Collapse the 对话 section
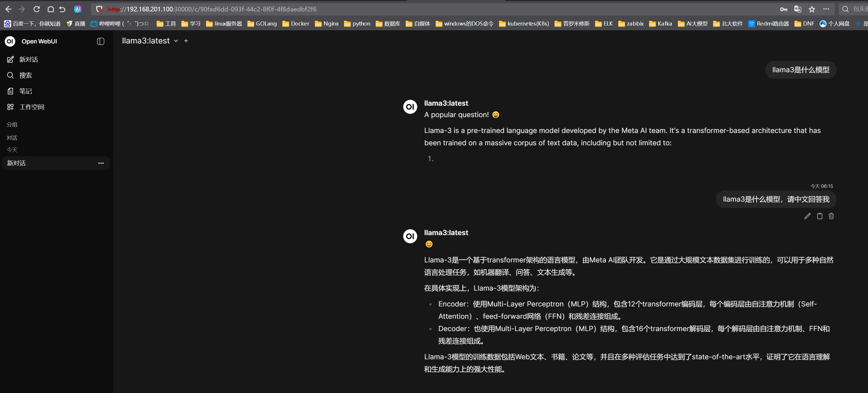Viewport: 868px width, 393px height. 12,138
